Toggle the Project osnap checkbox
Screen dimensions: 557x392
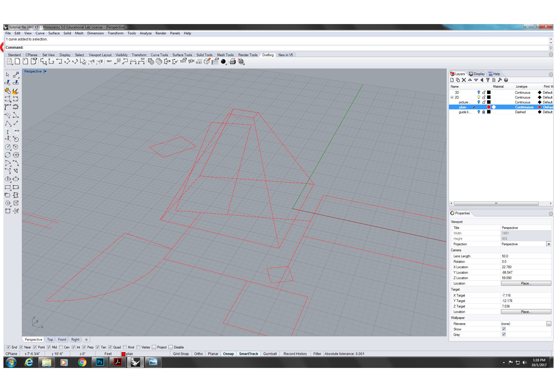point(154,347)
